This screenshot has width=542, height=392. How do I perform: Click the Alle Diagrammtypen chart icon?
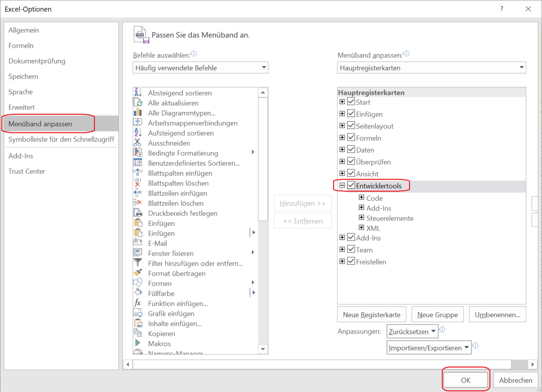point(138,112)
